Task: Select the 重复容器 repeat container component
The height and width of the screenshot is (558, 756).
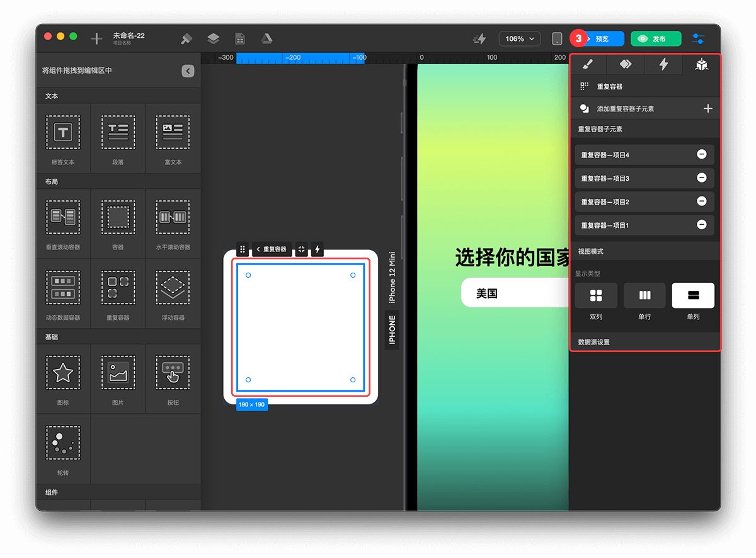Action: [x=118, y=293]
